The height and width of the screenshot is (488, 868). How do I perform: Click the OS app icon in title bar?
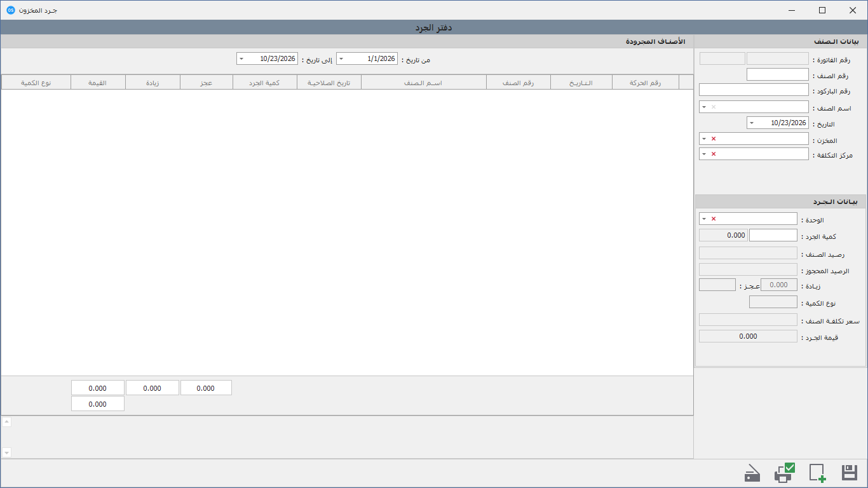pyautogui.click(x=11, y=10)
